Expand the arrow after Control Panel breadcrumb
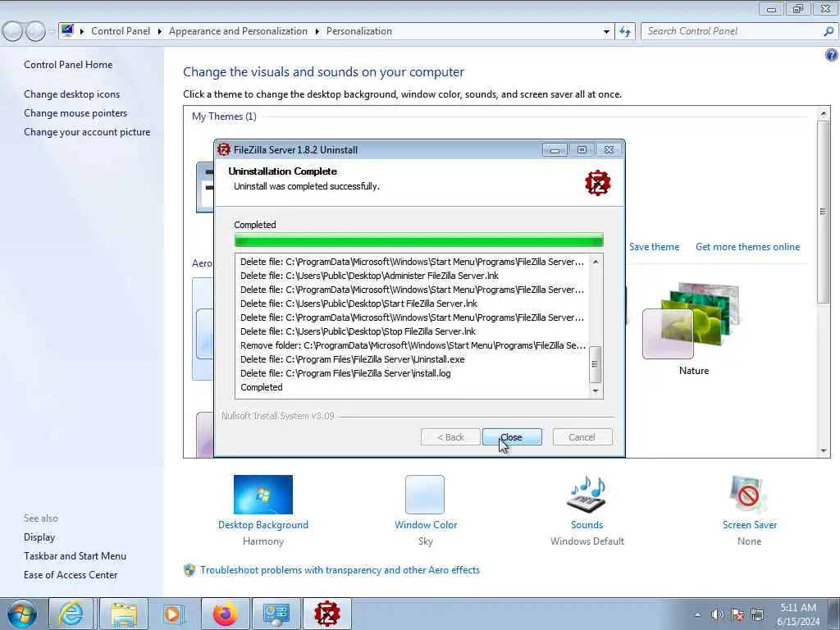 coord(160,32)
